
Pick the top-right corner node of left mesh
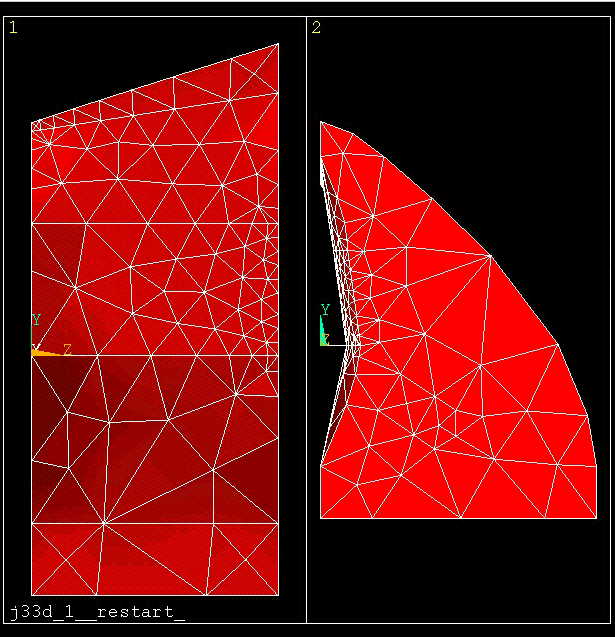[278, 44]
